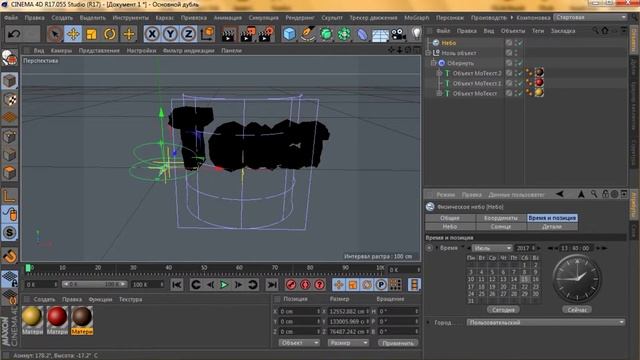Screen dimensions: 640x360
Task: Open material manager Текстура menu
Action: (x=131, y=299)
